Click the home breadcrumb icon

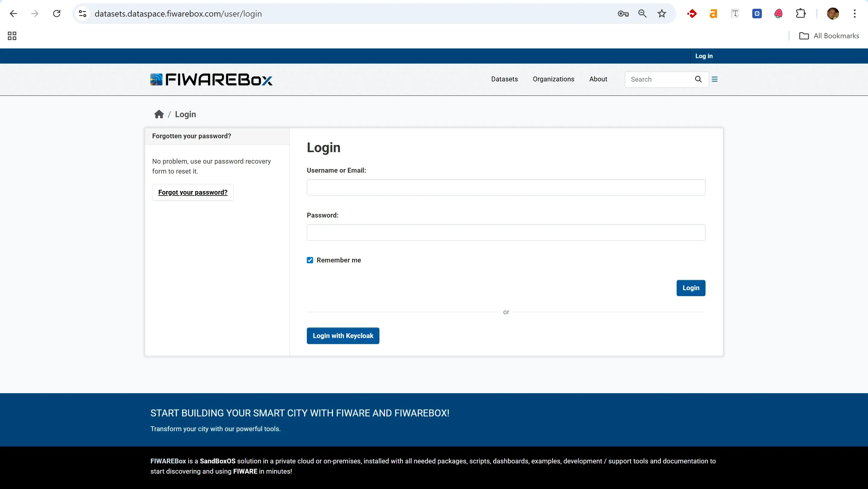coord(159,114)
